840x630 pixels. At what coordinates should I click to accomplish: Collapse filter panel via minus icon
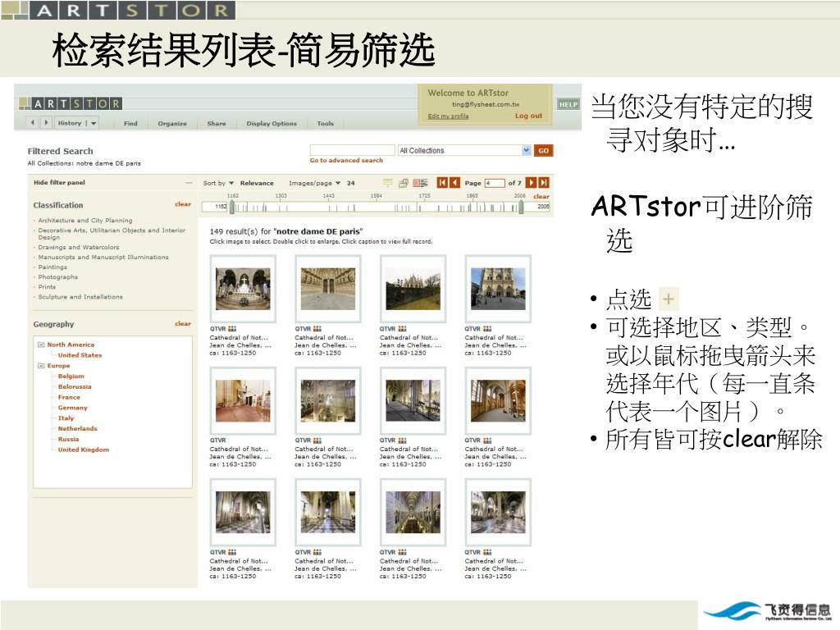point(189,183)
